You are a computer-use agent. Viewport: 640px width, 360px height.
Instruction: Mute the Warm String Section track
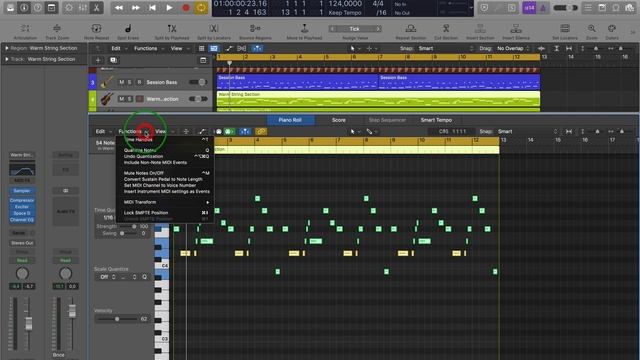pyautogui.click(x=121, y=99)
